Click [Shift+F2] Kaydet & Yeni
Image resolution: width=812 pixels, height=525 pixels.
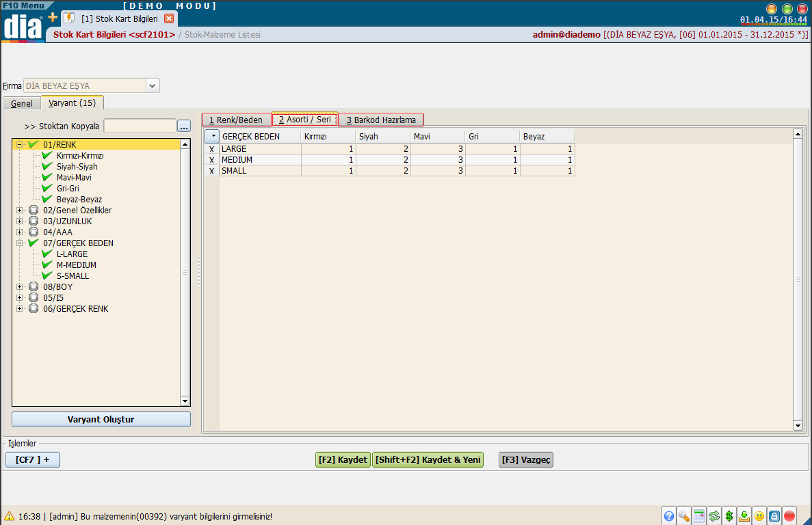tap(428, 460)
